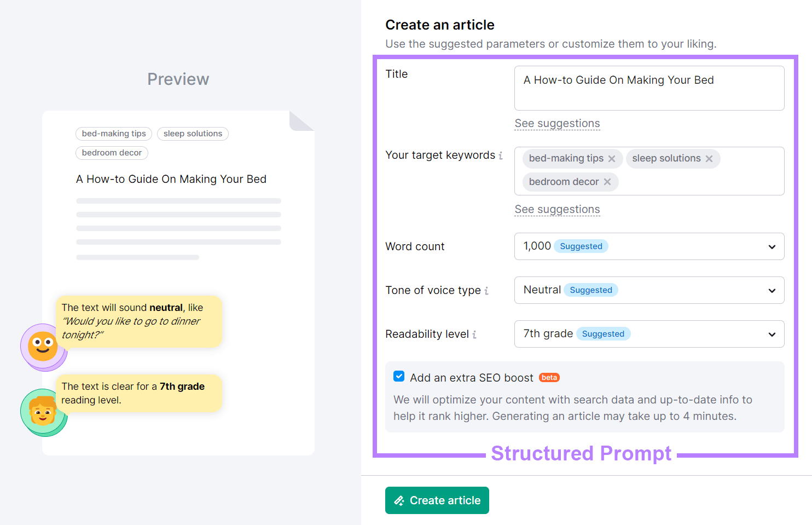This screenshot has width=812, height=525.
Task: Open the Tone of voice dropdown
Action: [x=772, y=290]
